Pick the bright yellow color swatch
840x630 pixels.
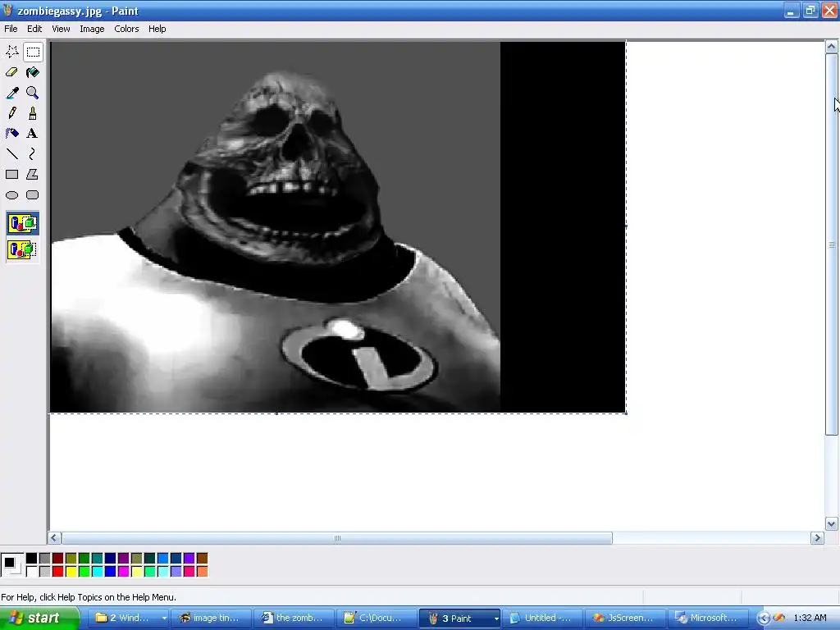coord(71,572)
